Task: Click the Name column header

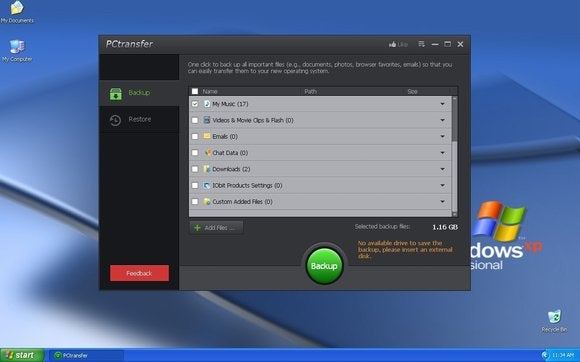Action: click(x=210, y=91)
